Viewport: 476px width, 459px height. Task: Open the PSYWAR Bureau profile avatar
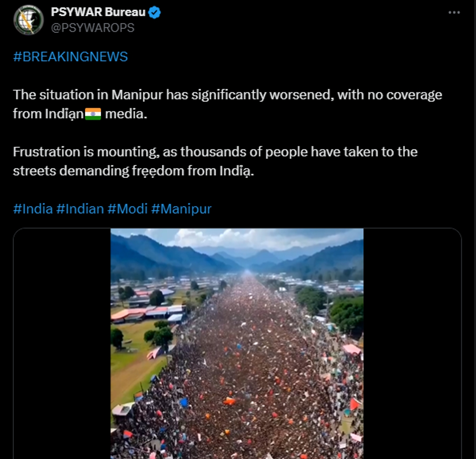pos(28,20)
